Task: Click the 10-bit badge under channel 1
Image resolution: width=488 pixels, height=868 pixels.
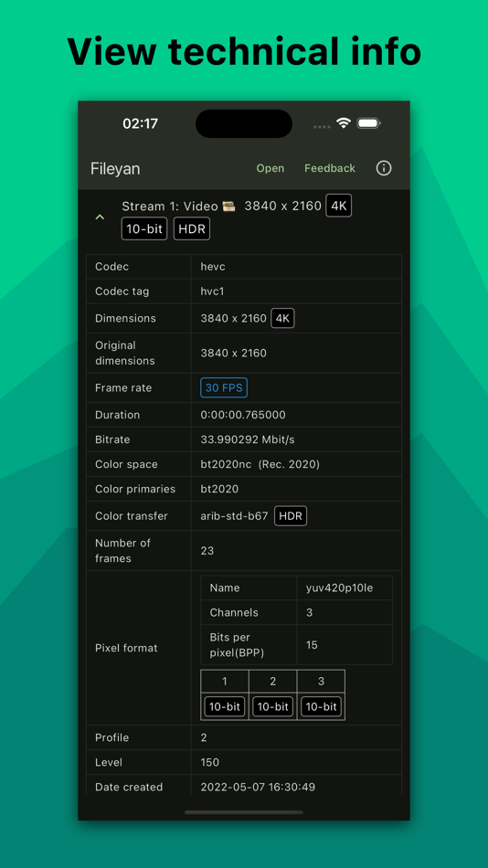Action: click(224, 706)
